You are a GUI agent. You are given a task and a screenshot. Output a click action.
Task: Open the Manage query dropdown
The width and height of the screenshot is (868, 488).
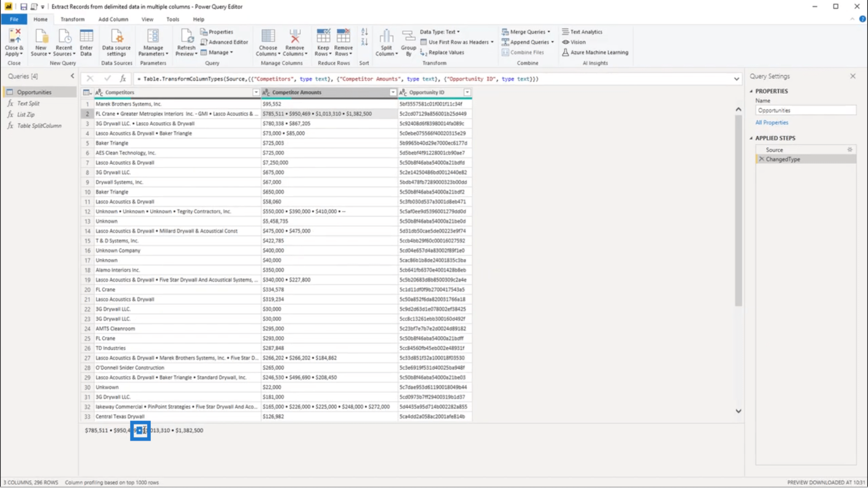pos(216,53)
